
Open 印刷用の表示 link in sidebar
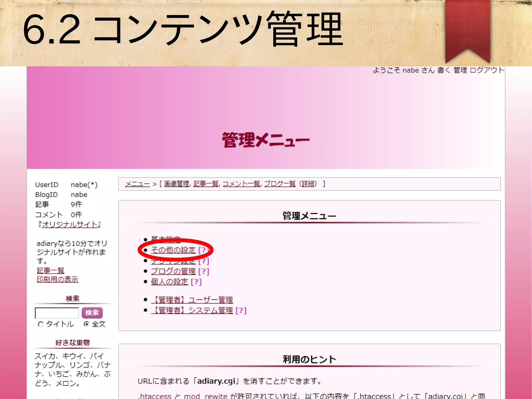coord(57,279)
